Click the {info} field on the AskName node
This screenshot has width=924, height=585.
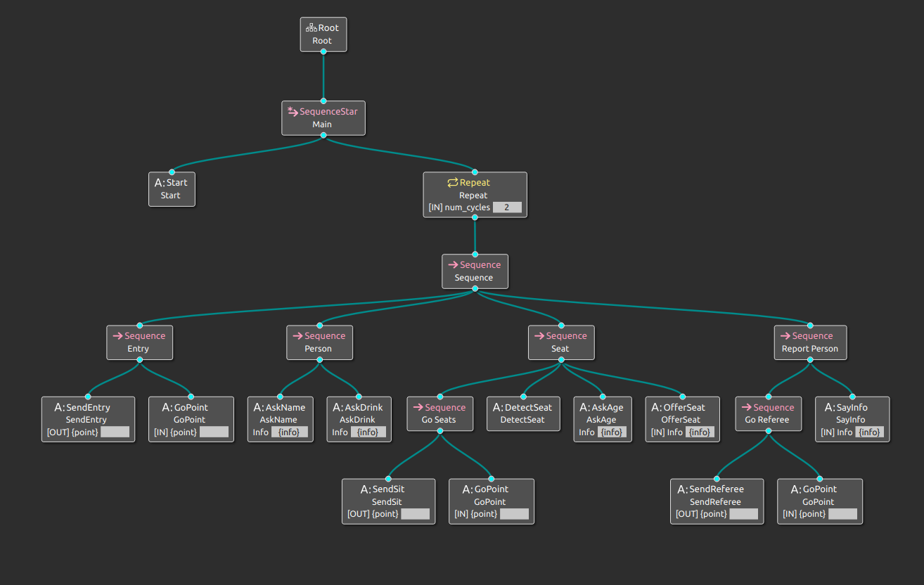[x=289, y=432]
